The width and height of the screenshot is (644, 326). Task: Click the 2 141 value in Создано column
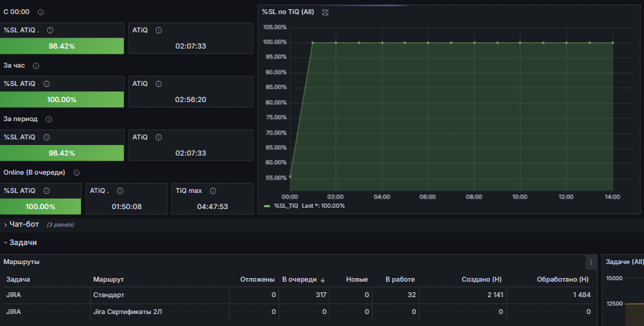coord(495,295)
